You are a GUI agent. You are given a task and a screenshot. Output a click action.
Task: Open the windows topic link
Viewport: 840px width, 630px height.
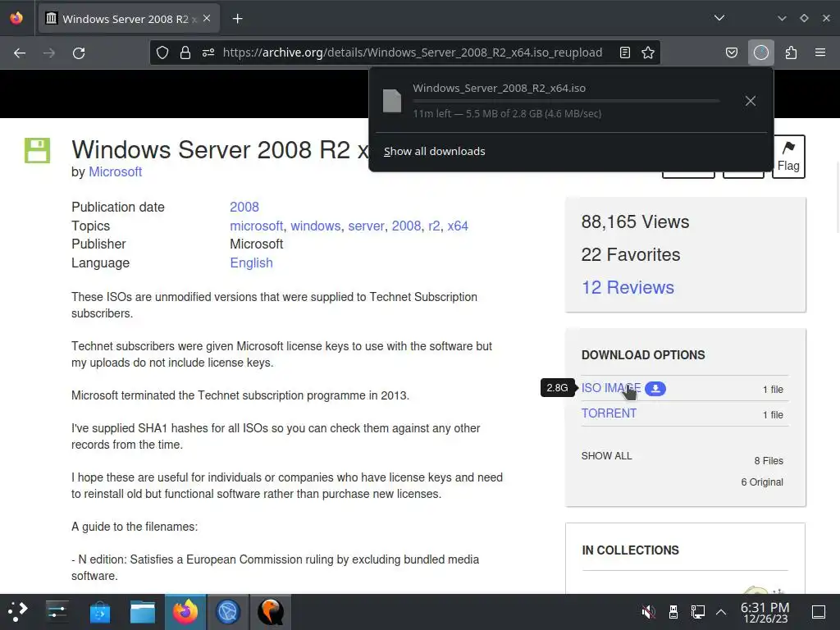tap(316, 226)
